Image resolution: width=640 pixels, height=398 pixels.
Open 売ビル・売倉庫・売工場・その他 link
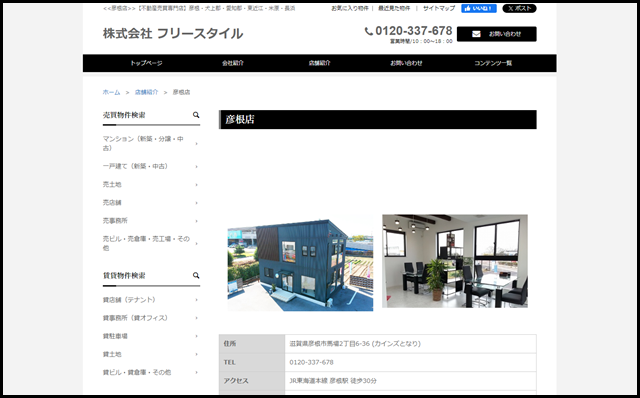[x=146, y=243]
